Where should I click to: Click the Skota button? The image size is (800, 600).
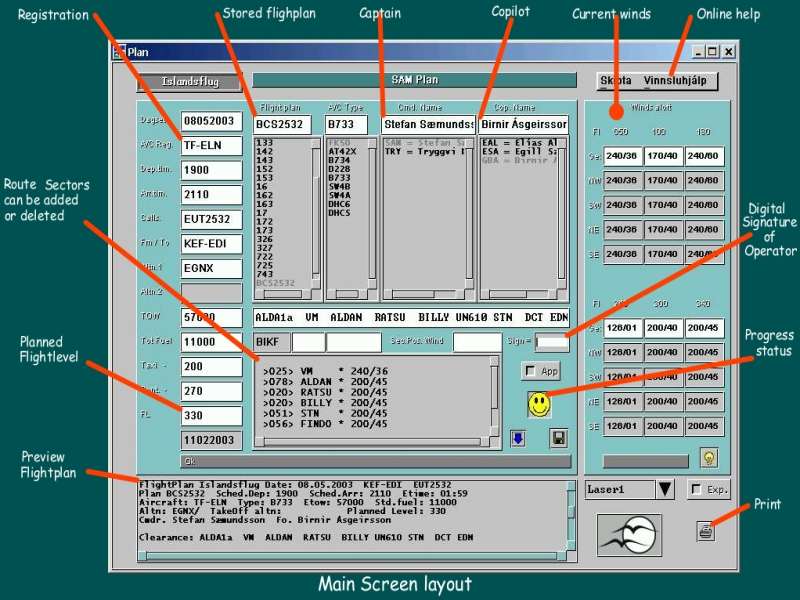615,81
